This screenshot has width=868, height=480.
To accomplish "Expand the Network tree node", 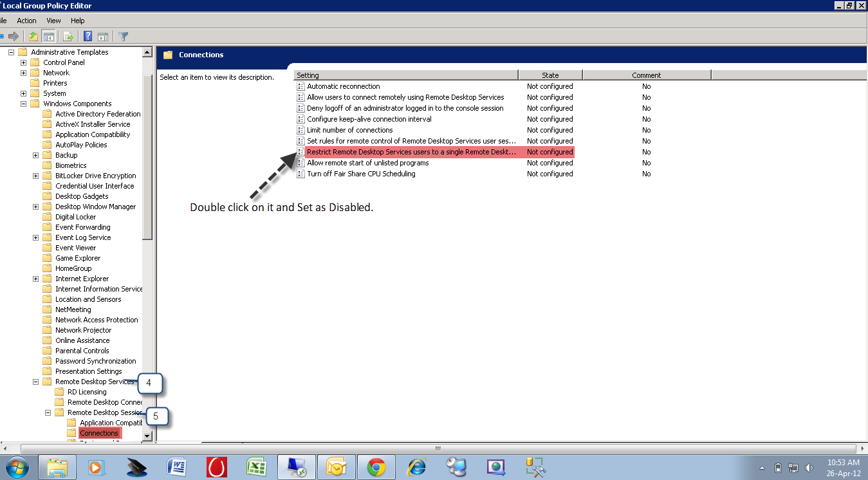I will (23, 73).
